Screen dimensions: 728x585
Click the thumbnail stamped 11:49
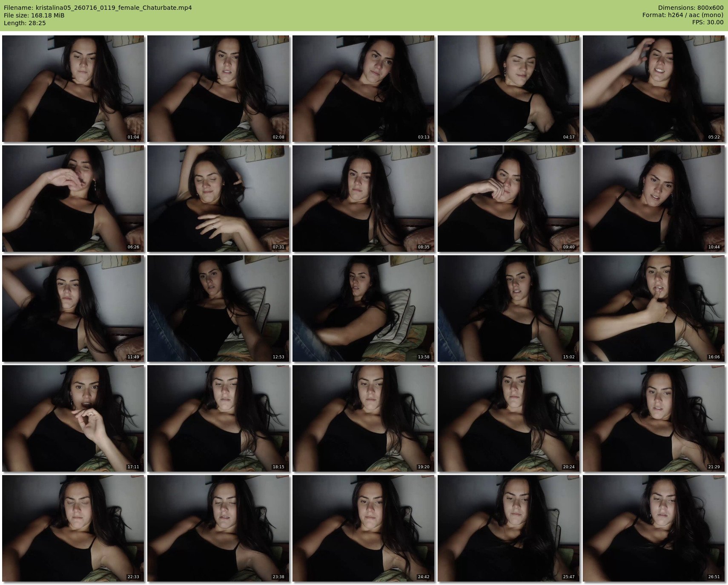pyautogui.click(x=73, y=308)
